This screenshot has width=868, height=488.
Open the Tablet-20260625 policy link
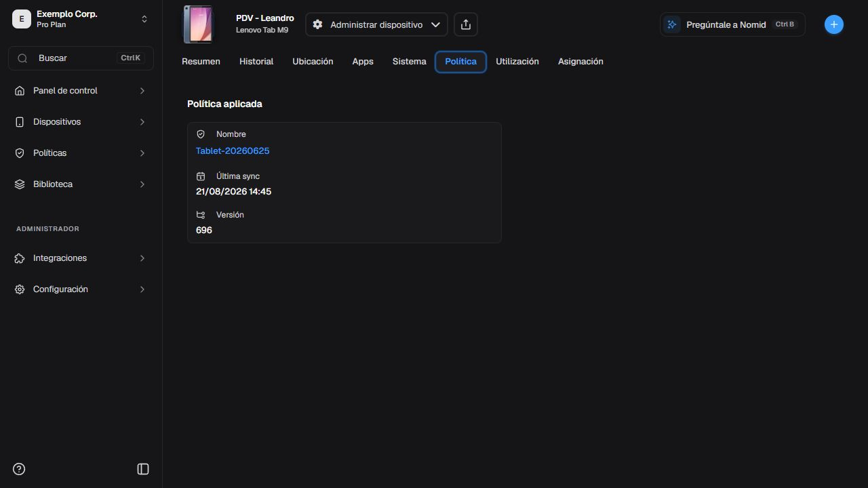[x=233, y=151]
